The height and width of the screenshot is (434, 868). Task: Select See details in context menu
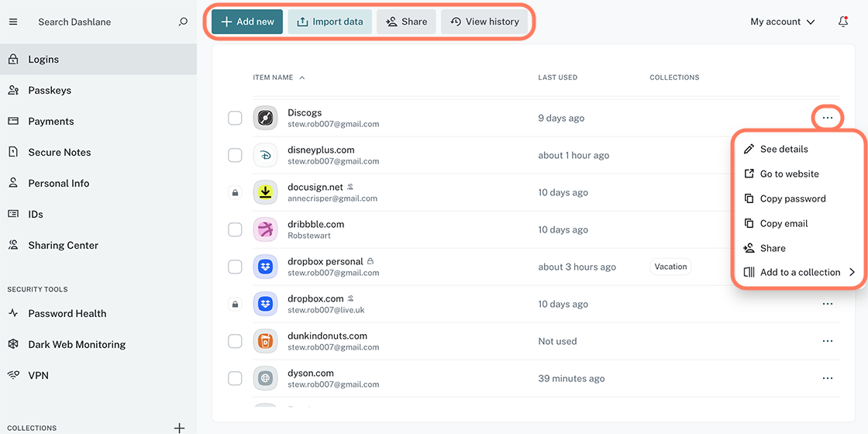tap(784, 150)
